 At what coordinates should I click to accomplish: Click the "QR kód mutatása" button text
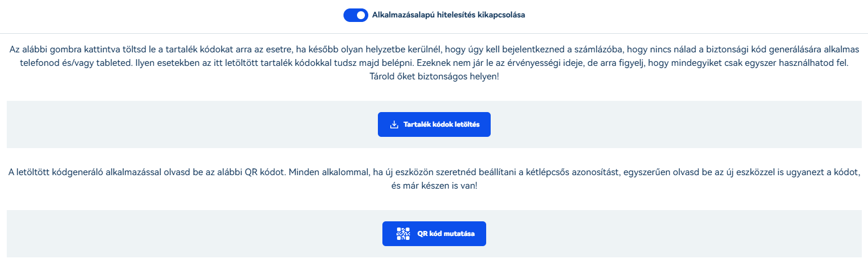point(446,234)
